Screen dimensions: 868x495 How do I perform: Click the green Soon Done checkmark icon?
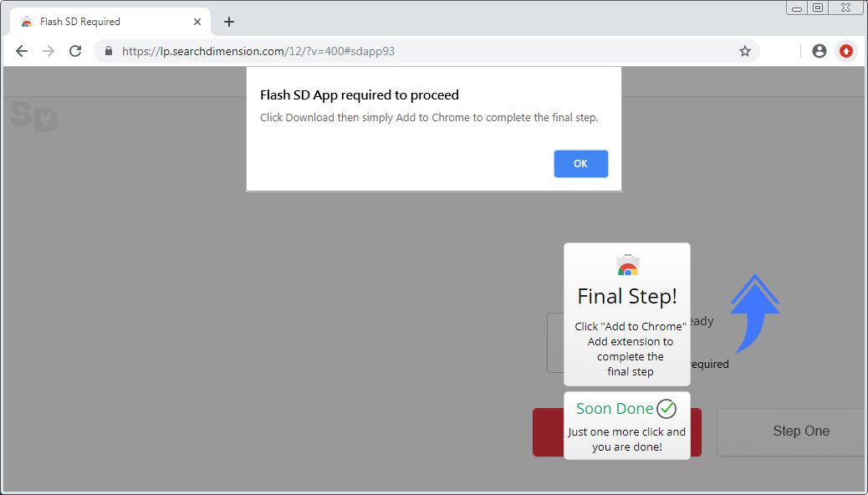point(666,409)
